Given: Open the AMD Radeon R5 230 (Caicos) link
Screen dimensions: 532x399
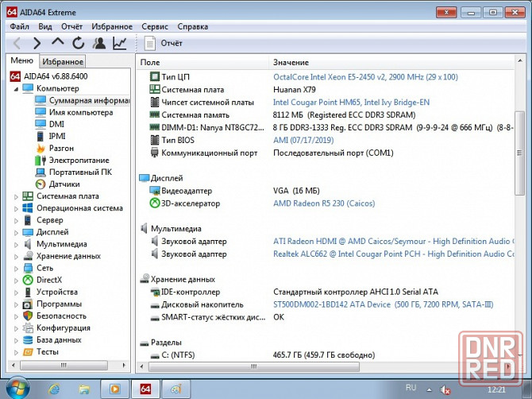Looking at the screenshot, I should [324, 203].
